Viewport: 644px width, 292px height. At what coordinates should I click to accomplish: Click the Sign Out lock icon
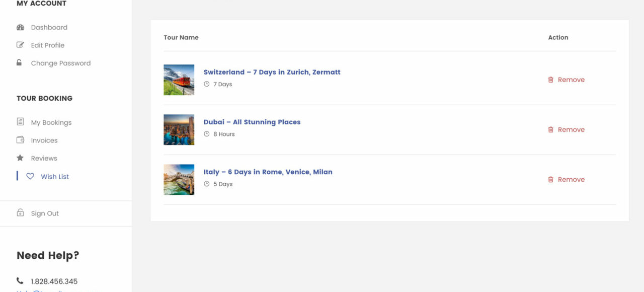20,213
